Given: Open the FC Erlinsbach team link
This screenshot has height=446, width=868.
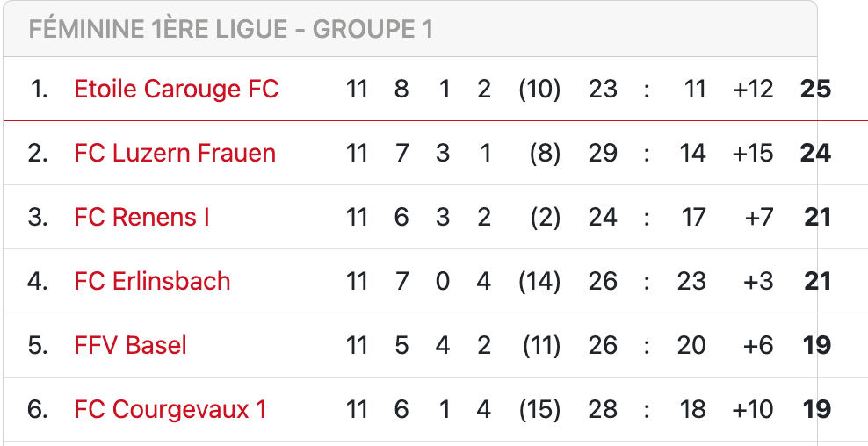Looking at the screenshot, I should 152,281.
